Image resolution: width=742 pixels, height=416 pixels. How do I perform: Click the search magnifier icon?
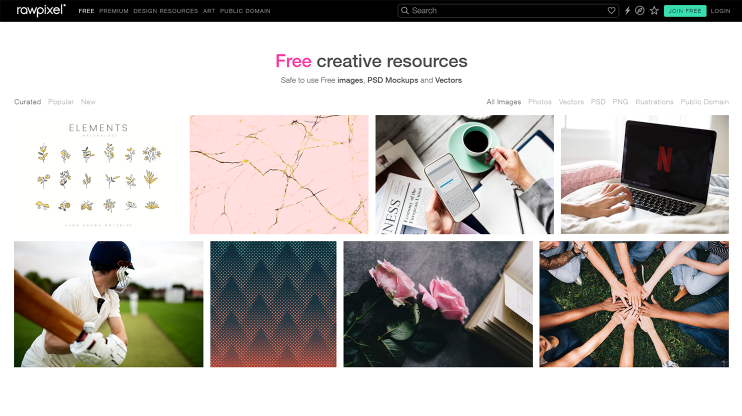coord(405,10)
